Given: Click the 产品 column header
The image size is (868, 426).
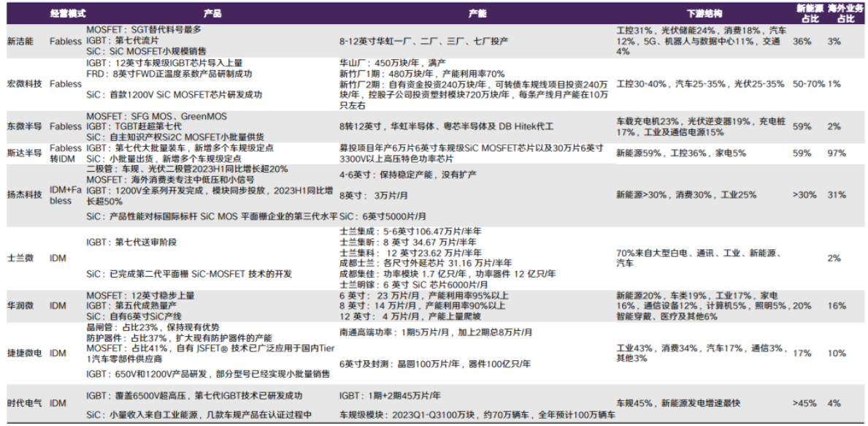Looking at the screenshot, I should click(212, 14).
